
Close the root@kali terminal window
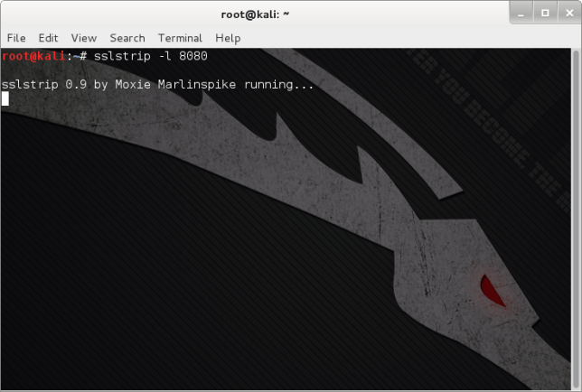(x=569, y=13)
